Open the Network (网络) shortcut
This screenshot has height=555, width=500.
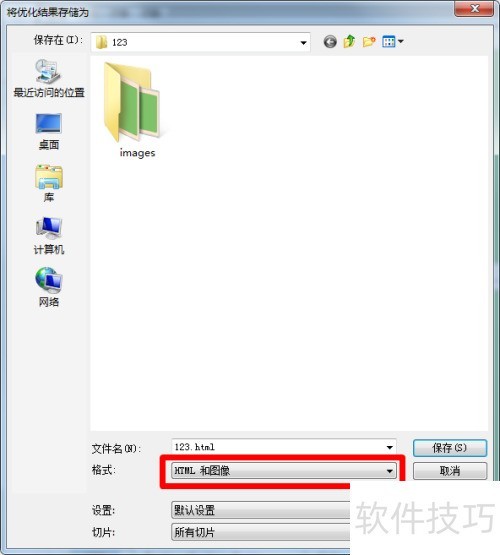pyautogui.click(x=49, y=287)
